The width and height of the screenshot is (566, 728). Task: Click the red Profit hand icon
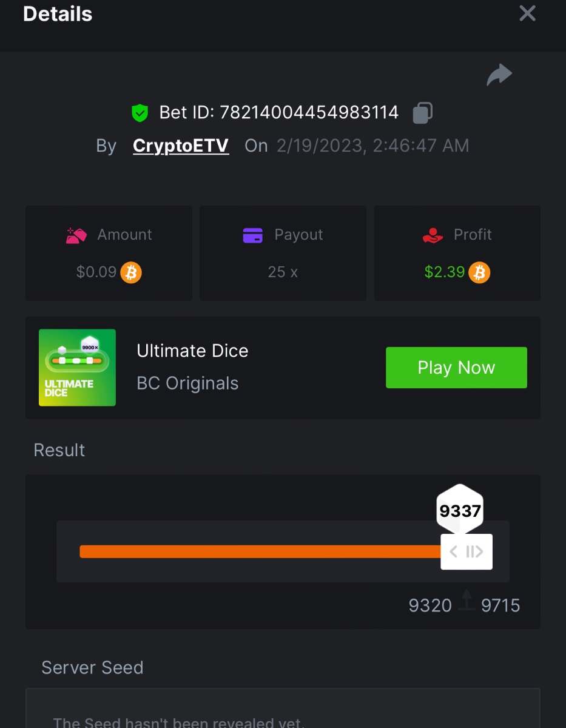433,235
